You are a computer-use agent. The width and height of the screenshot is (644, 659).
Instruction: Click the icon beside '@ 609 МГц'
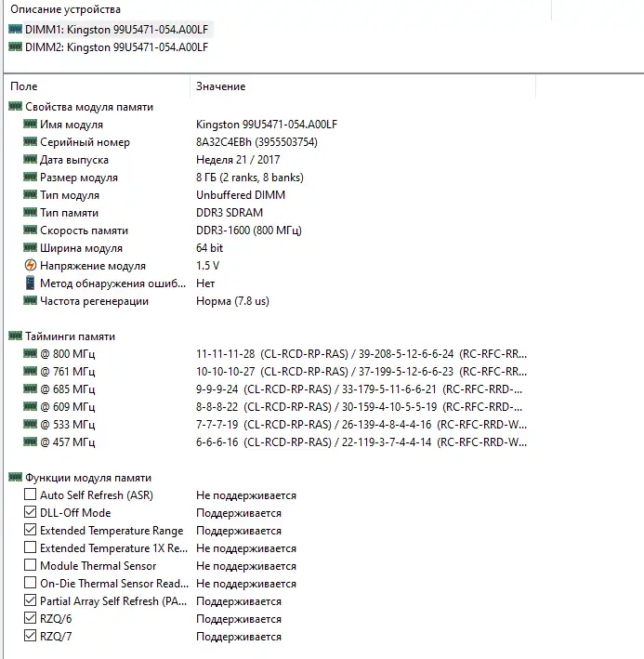(30, 406)
